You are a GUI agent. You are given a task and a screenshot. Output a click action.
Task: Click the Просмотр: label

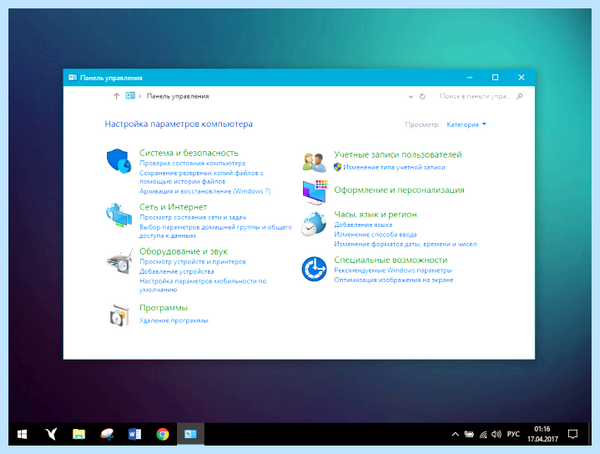coord(422,125)
